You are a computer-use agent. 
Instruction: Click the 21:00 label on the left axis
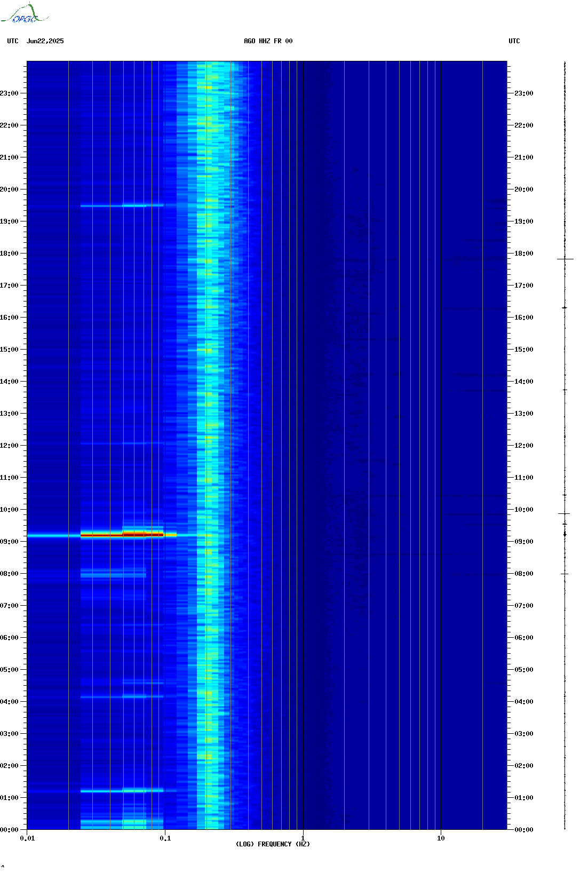(x=9, y=157)
